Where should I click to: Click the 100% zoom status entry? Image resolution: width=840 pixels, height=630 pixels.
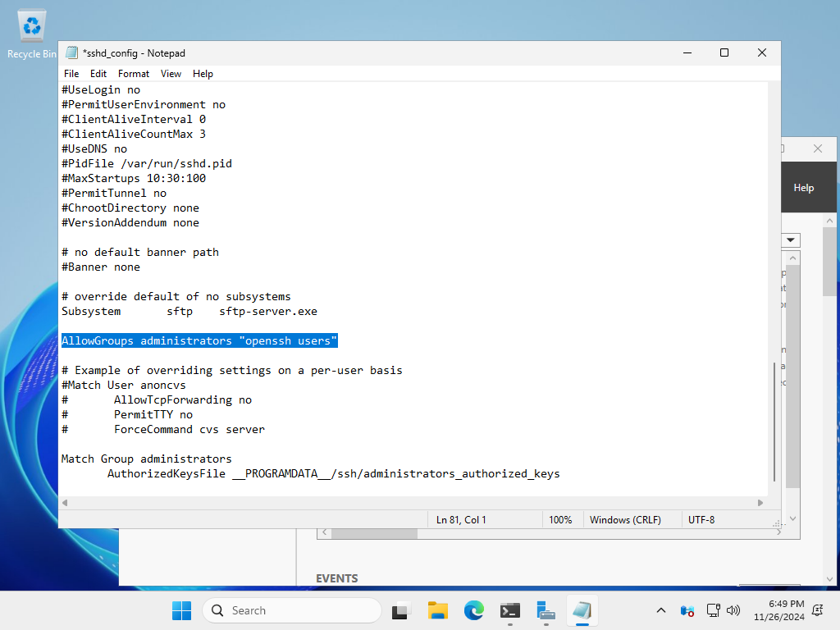pyautogui.click(x=560, y=519)
